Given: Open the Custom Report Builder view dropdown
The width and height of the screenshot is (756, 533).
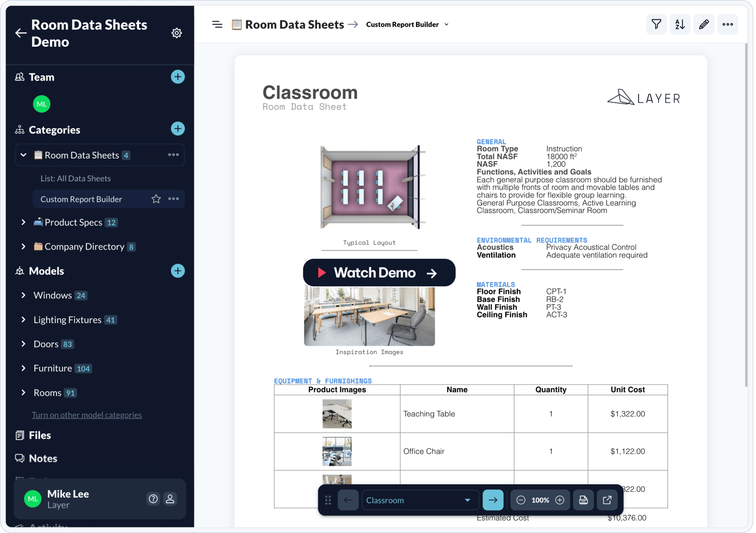Looking at the screenshot, I should [407, 25].
